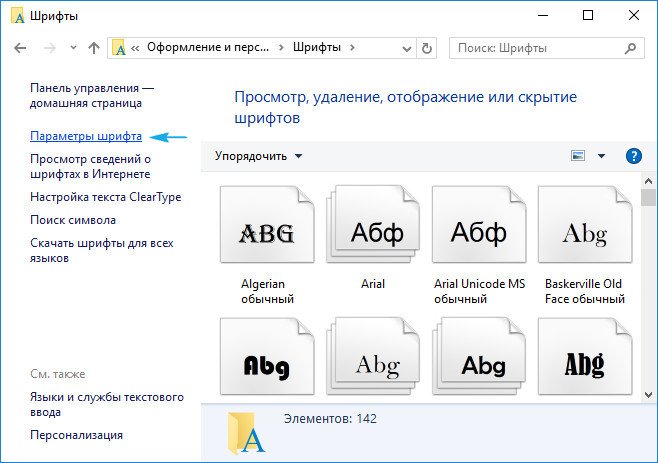The height and width of the screenshot is (463, 658).
Task: Open the Упорядочить dropdown menu
Action: click(x=258, y=156)
